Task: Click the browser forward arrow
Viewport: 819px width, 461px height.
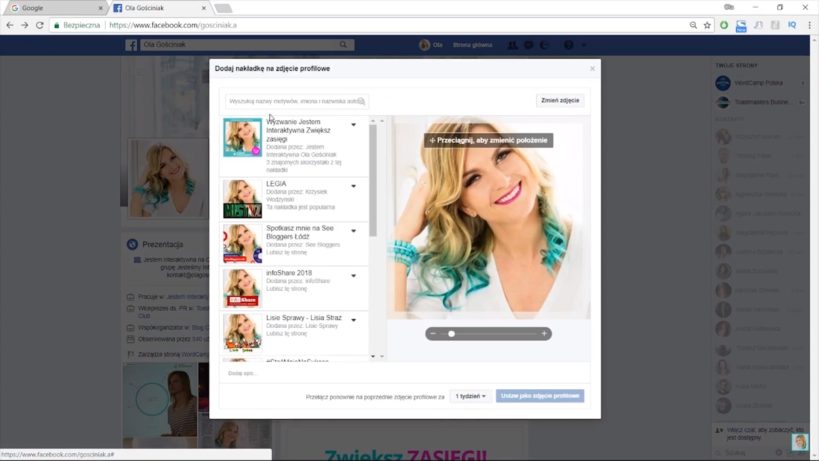Action: [x=25, y=25]
